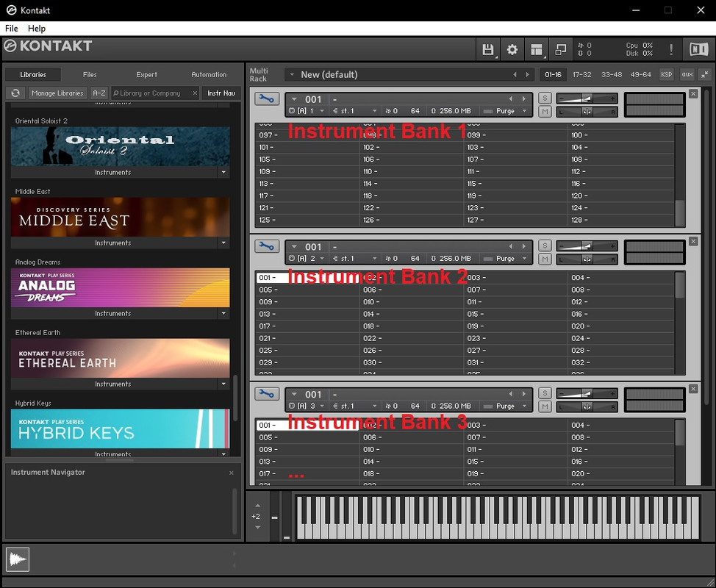Open Purge dropdown in Bank 1

(524, 111)
